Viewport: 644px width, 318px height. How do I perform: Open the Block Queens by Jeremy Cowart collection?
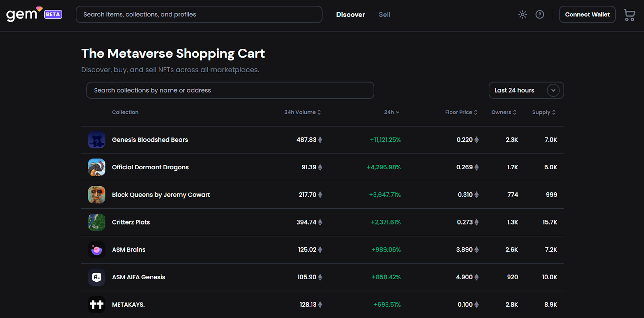161,195
